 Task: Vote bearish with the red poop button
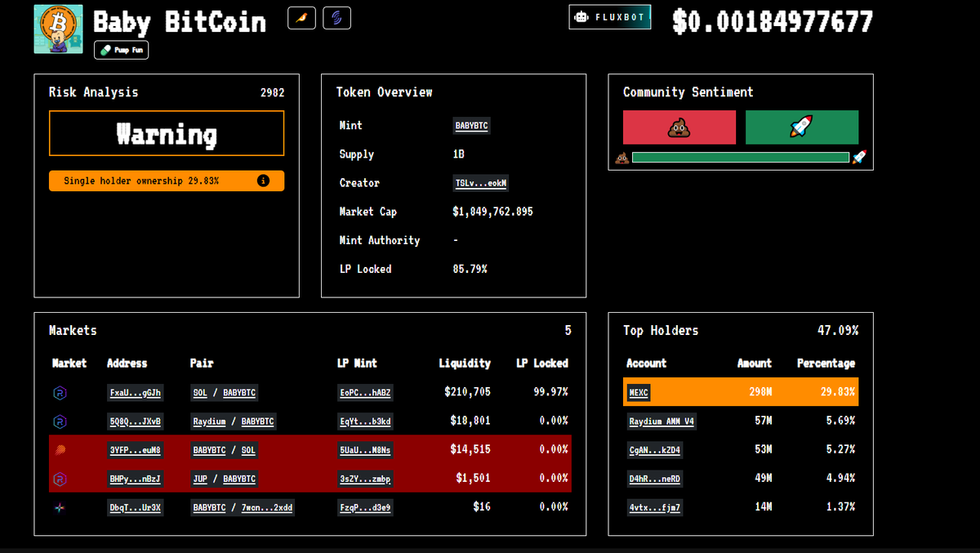pos(679,127)
